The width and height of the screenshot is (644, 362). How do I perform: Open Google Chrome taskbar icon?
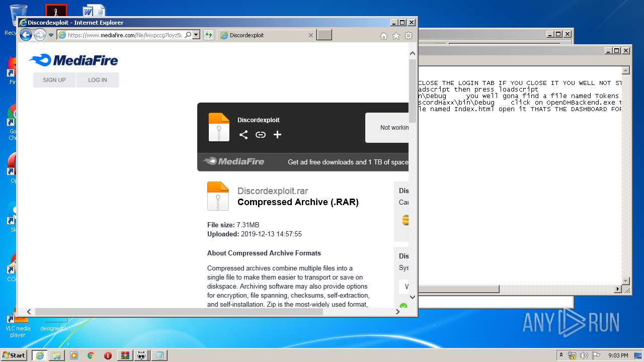[x=91, y=355]
